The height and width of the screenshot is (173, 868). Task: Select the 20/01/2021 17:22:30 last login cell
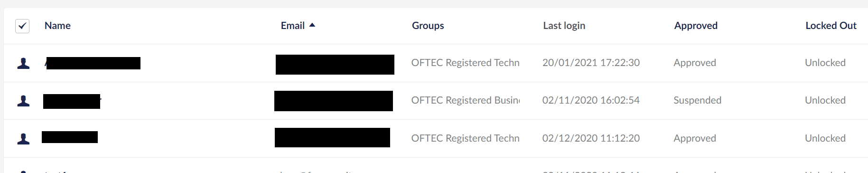[591, 63]
